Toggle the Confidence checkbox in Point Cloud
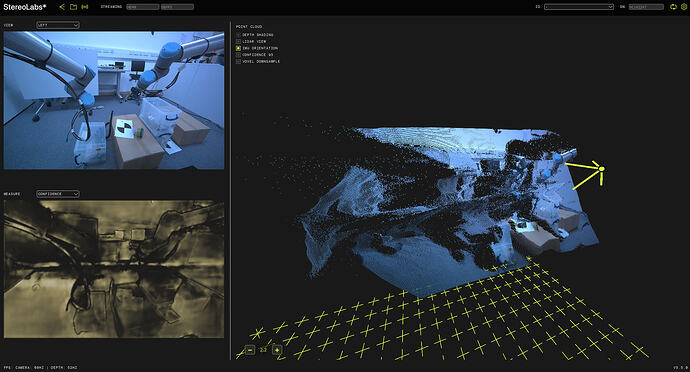Viewport: 690px width, 372px height. 239,55
